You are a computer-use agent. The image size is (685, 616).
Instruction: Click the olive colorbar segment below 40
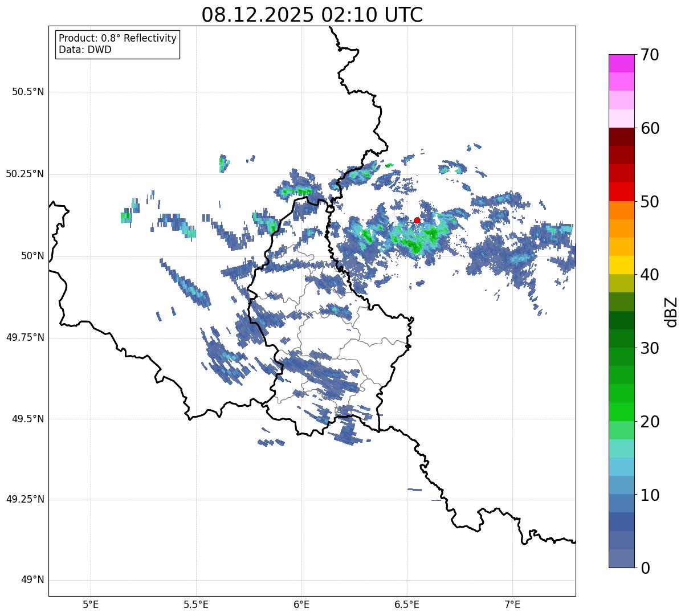pos(622,283)
